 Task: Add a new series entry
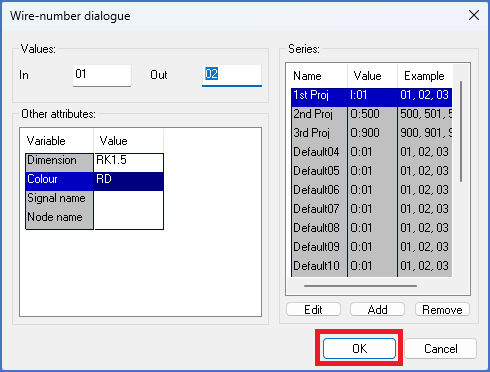(x=377, y=310)
